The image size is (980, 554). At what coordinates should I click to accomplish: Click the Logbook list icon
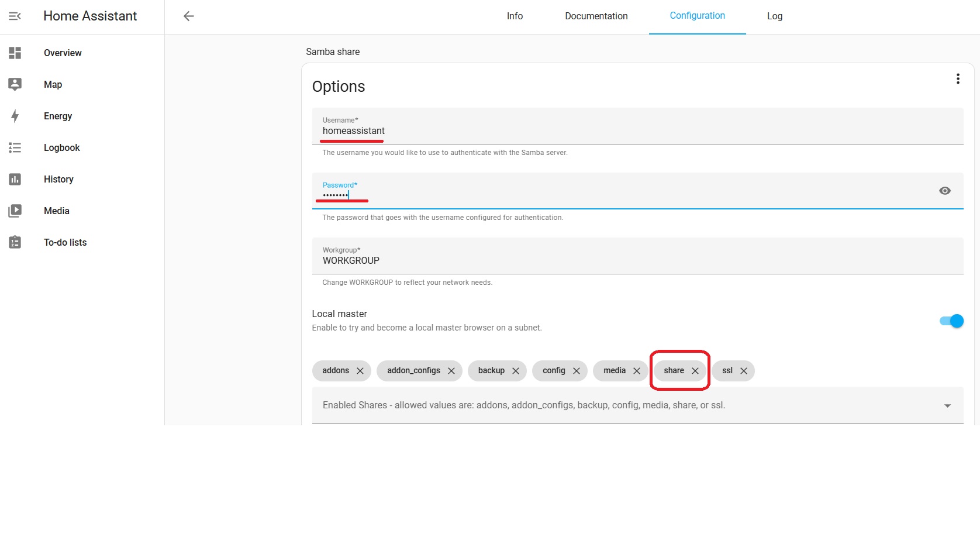[15, 147]
